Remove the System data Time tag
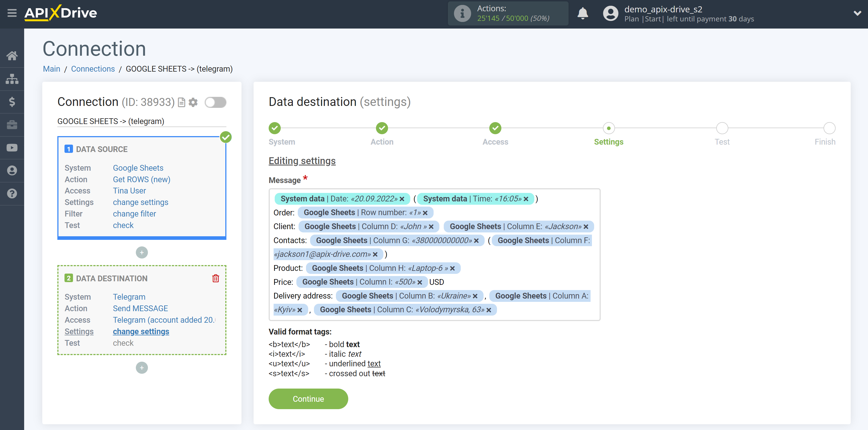 pos(526,199)
